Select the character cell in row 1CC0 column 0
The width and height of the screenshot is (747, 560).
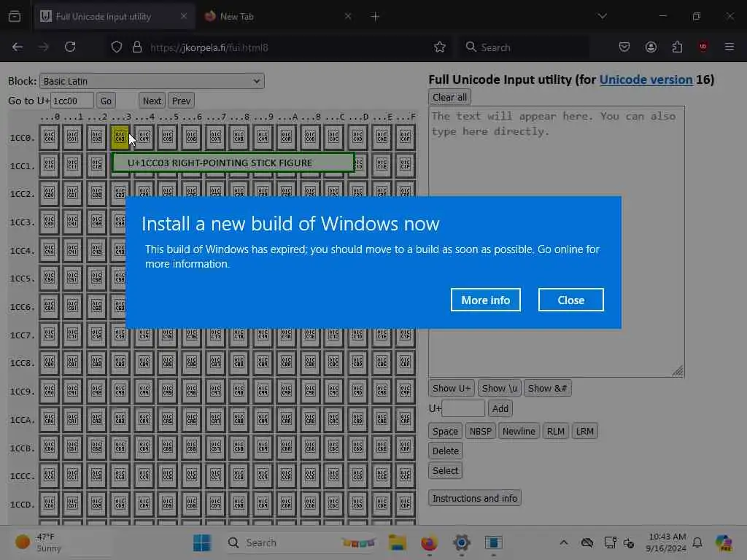49,137
